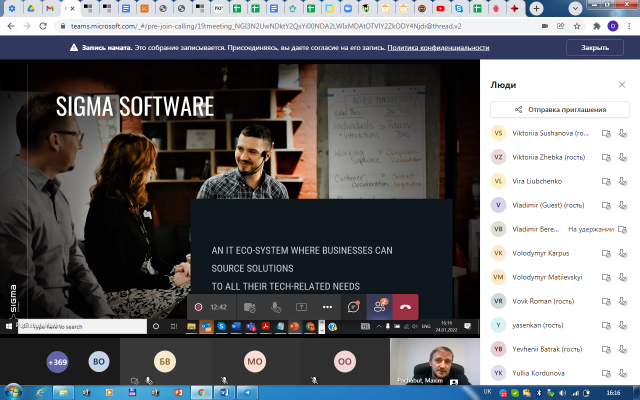This screenshot has width=640, height=400.
Task: Open more actions ellipsis in call toolbar
Action: (x=327, y=307)
